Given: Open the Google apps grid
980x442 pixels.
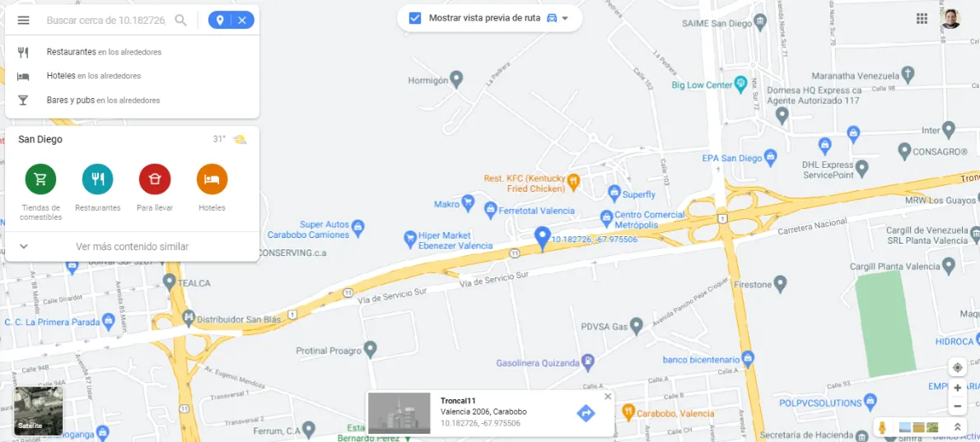Looking at the screenshot, I should tap(922, 19).
